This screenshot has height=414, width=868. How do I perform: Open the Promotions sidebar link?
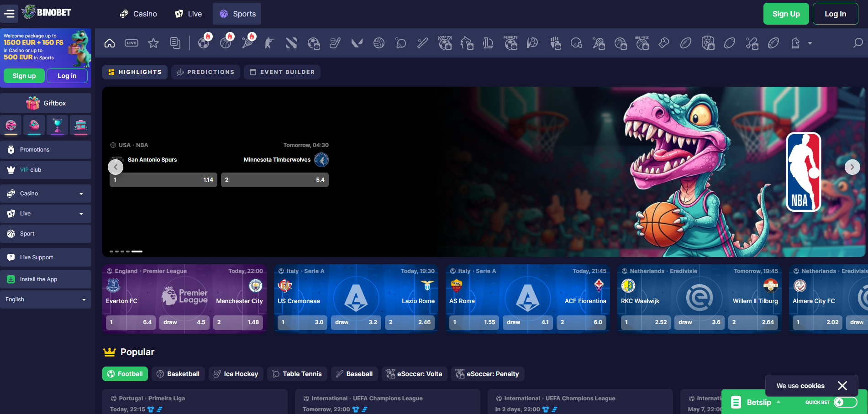46,150
